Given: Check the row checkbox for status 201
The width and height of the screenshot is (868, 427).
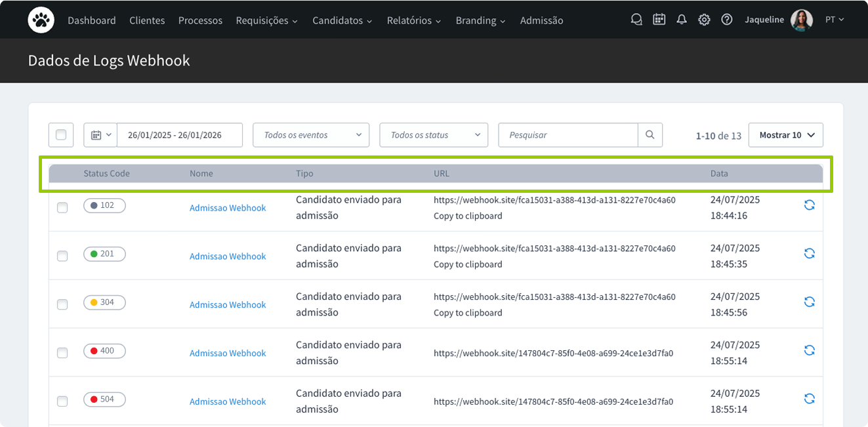Looking at the screenshot, I should [62, 256].
